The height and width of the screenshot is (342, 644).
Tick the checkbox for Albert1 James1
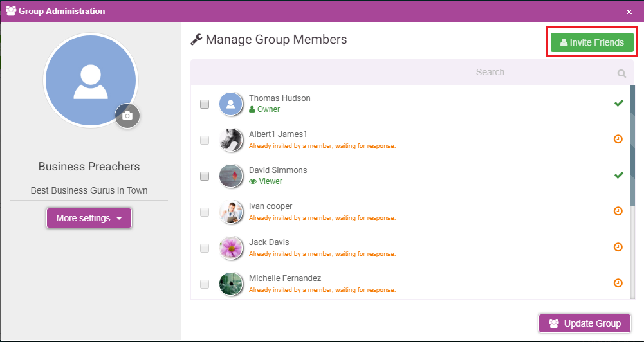click(205, 140)
